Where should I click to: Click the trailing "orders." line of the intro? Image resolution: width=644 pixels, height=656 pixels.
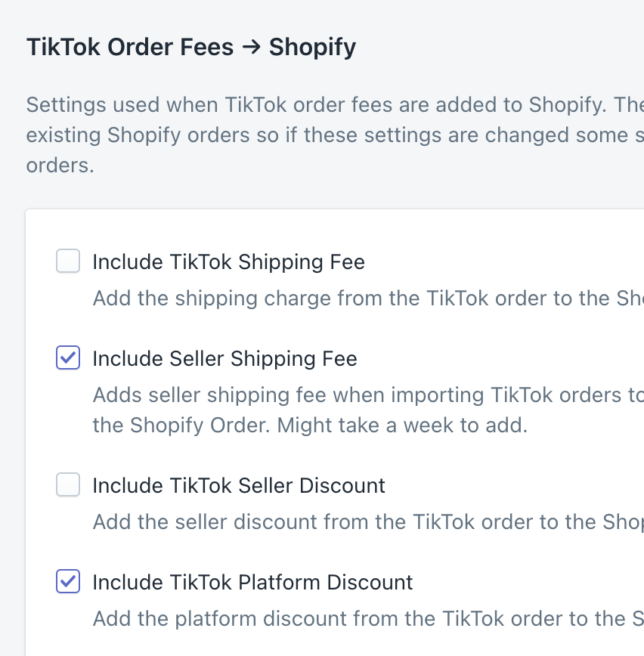[60, 165]
